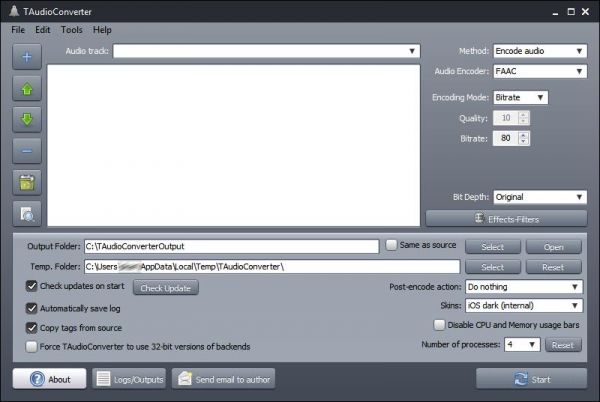Choose a skin from Skins dropdown

coord(524,306)
